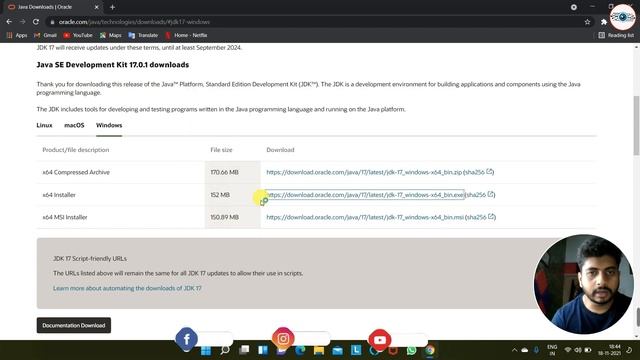
Task: Click the 'x64 Installer' row label
Action: pos(59,195)
